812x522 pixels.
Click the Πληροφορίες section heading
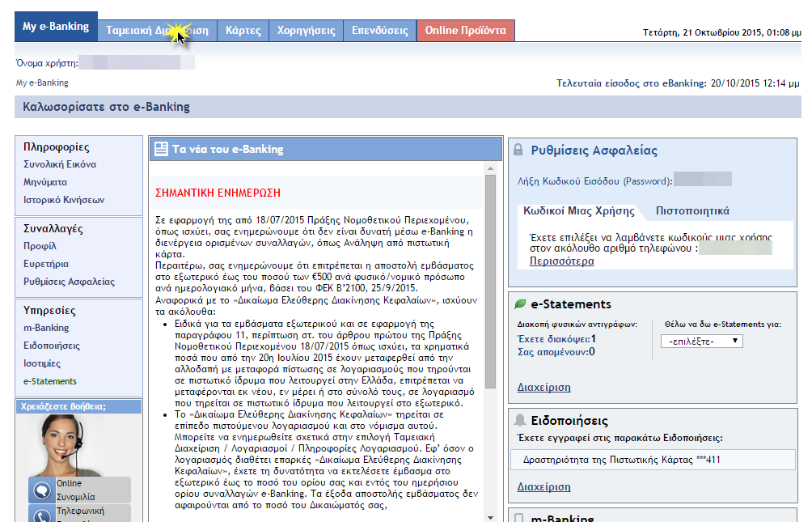[57, 147]
